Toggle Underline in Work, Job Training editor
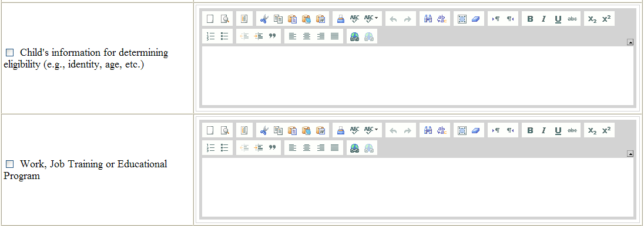 tap(558, 130)
